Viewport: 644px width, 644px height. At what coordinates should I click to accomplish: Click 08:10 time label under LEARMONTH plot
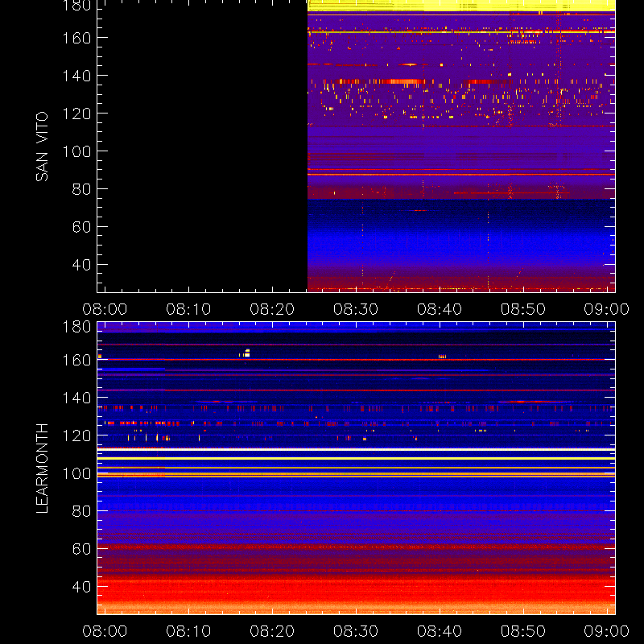pos(188,631)
